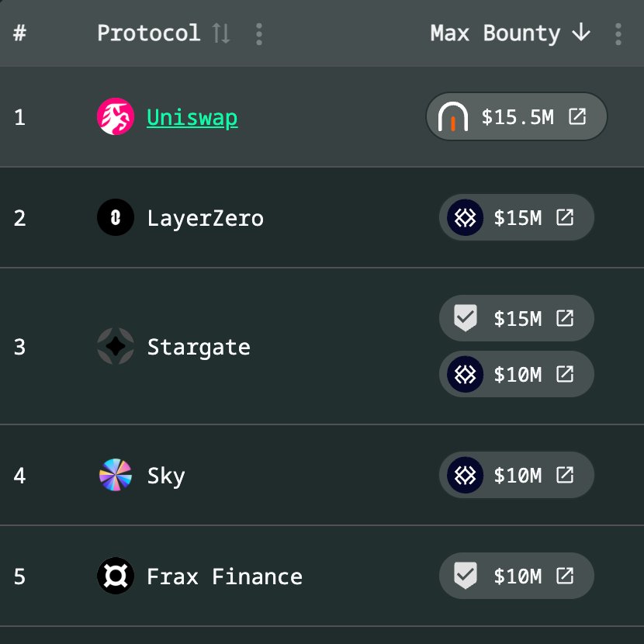Toggle Max Bounty descending sort arrow

pyautogui.click(x=580, y=33)
